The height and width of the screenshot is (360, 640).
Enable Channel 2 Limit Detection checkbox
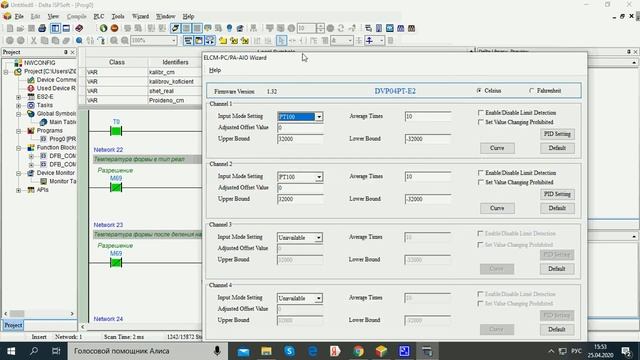point(480,173)
